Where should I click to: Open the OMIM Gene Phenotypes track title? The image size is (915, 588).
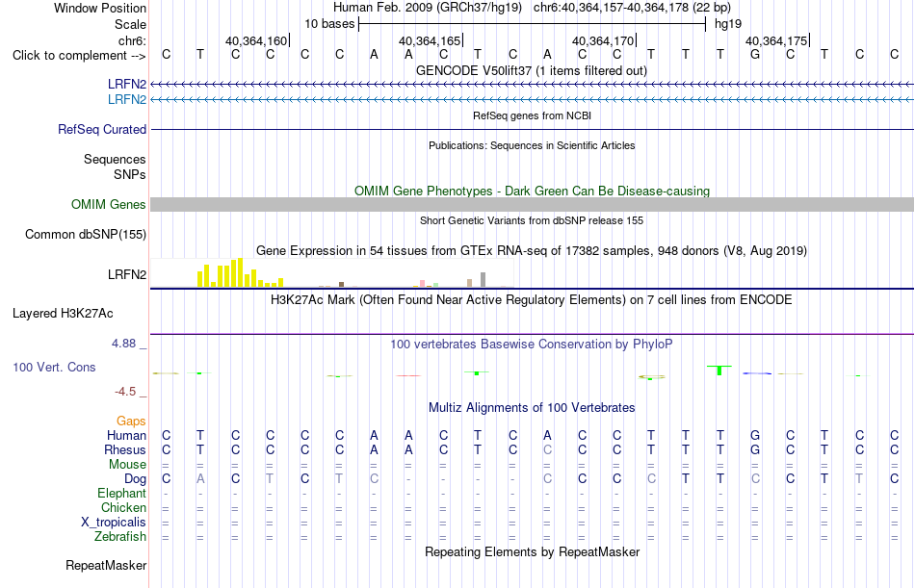(x=532, y=191)
